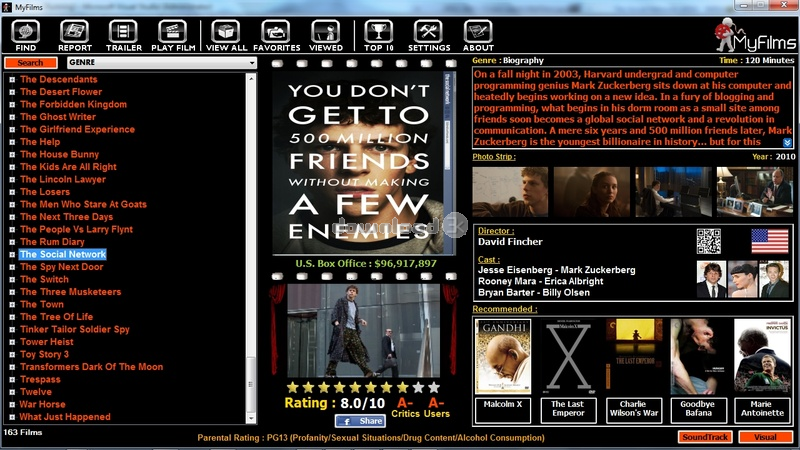Open second photo strip image
800x450 pixels.
pos(592,192)
